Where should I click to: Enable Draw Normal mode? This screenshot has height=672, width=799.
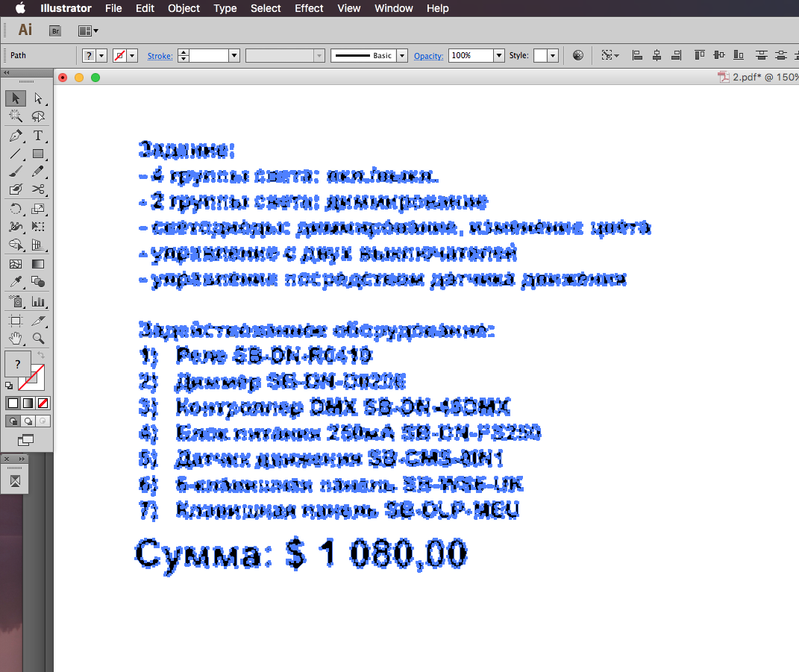tap(13, 421)
